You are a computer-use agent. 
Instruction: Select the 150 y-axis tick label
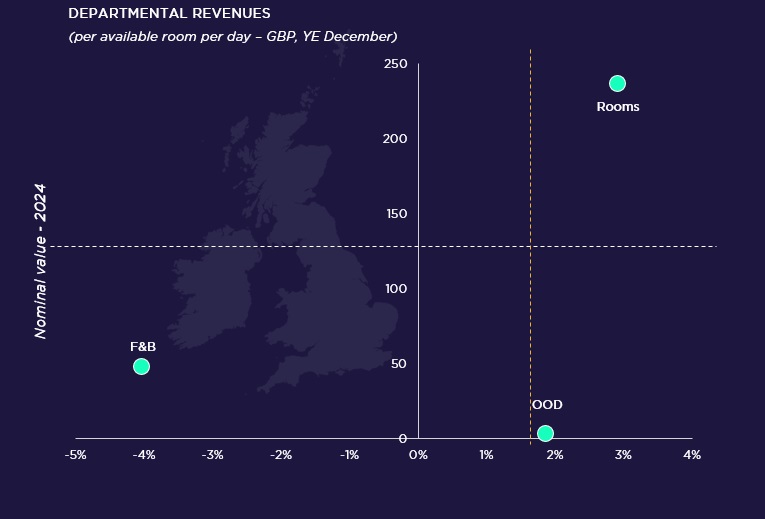pyautogui.click(x=395, y=214)
